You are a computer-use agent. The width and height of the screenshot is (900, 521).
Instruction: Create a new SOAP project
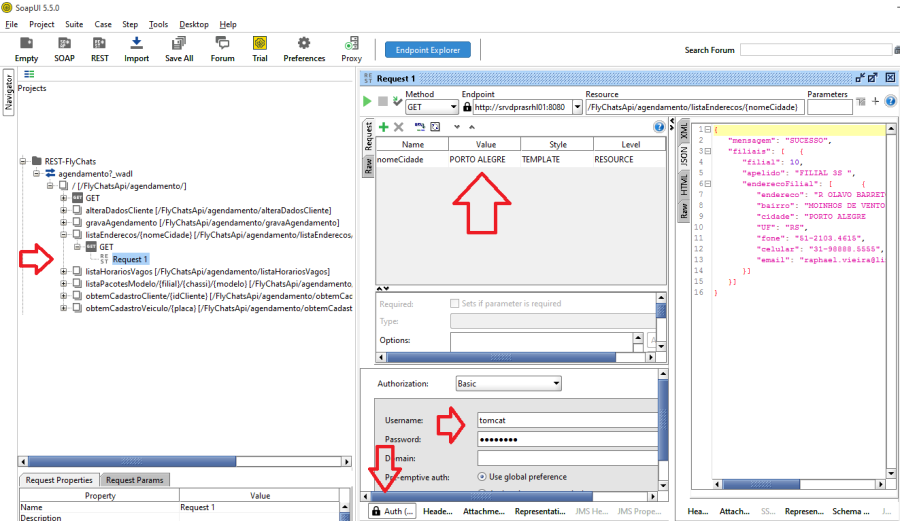(x=64, y=49)
